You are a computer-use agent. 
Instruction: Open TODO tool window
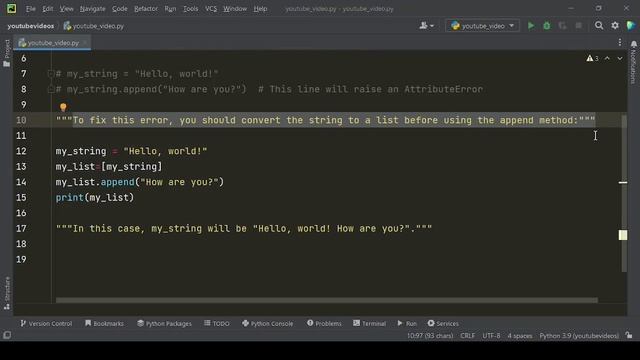pyautogui.click(x=217, y=323)
